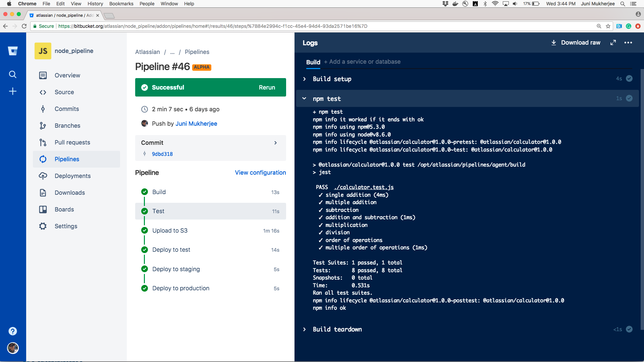Open Pull requests in sidebar
644x362 pixels.
[x=72, y=142]
